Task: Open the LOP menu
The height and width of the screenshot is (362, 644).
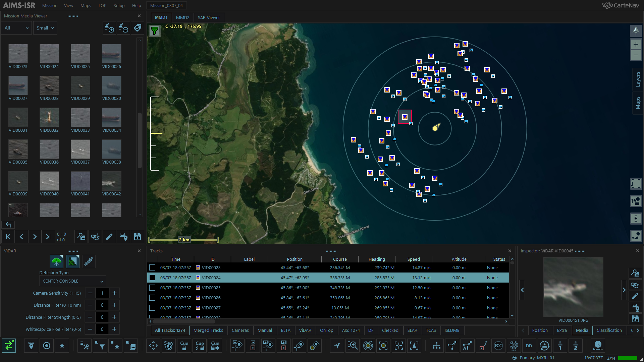Action: tap(102, 5)
